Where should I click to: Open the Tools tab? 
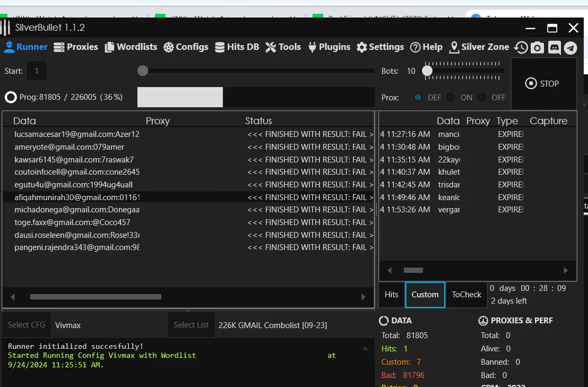(283, 47)
